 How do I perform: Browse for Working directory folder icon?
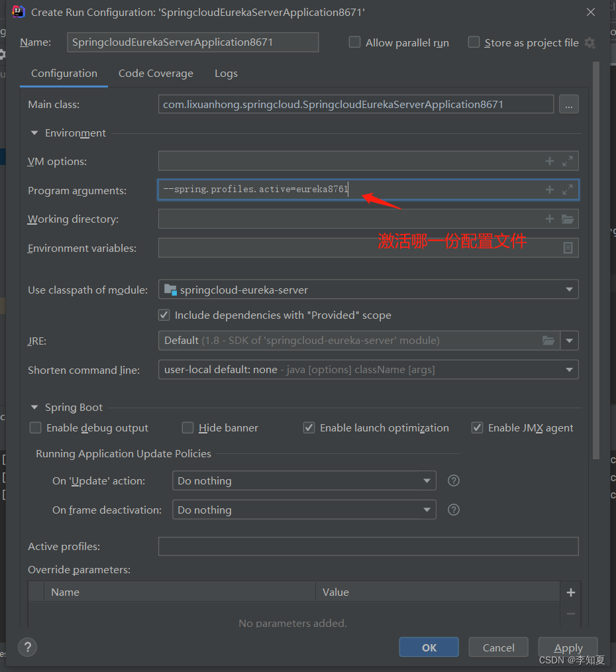(x=568, y=219)
